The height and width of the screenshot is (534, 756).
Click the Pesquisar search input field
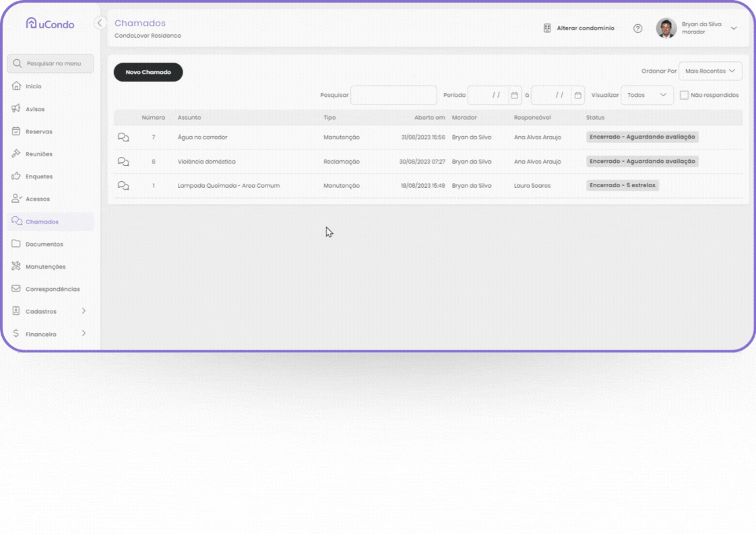click(x=393, y=96)
